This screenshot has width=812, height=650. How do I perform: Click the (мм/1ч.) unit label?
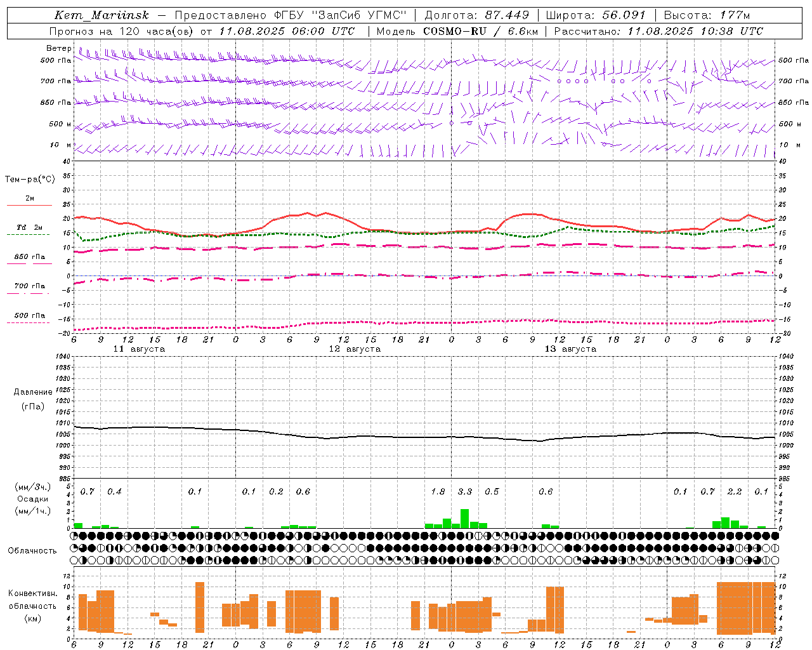[32, 511]
